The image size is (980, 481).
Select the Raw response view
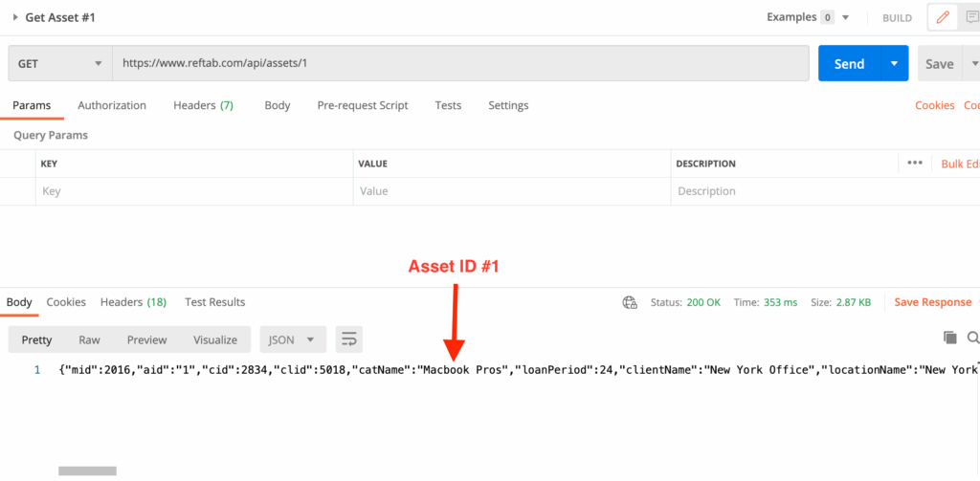point(89,339)
